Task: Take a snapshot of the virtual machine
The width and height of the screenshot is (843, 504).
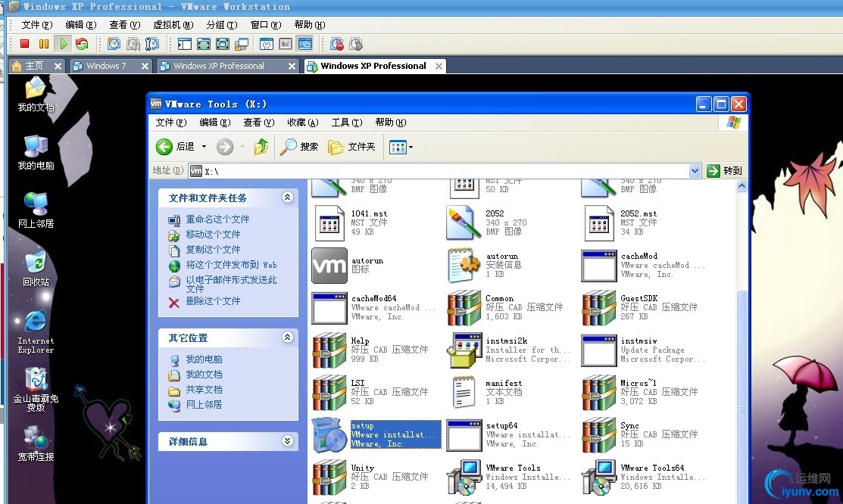Action: [114, 44]
